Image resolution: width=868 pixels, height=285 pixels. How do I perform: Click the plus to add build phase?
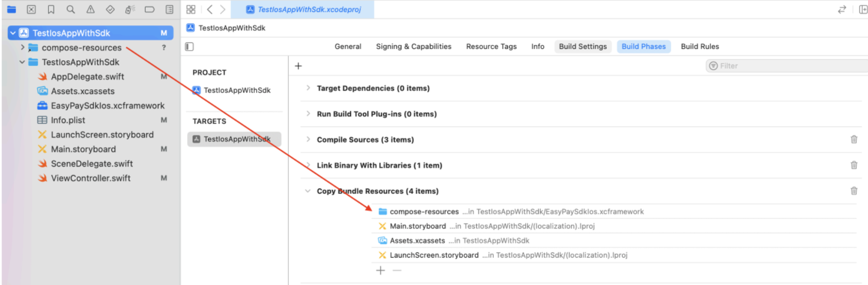[298, 66]
